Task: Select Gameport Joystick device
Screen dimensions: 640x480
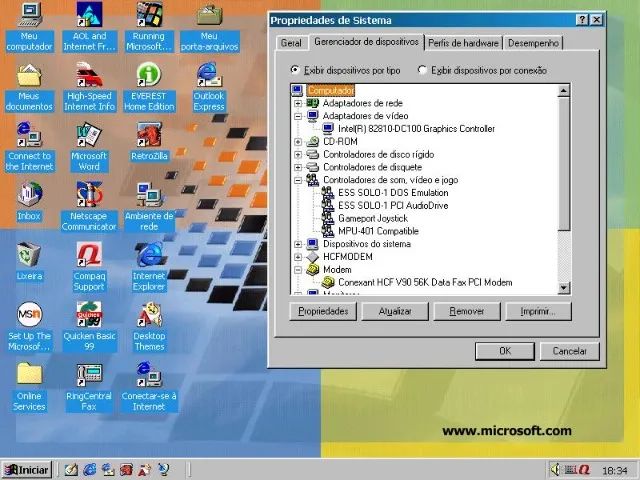Action: coord(373,218)
